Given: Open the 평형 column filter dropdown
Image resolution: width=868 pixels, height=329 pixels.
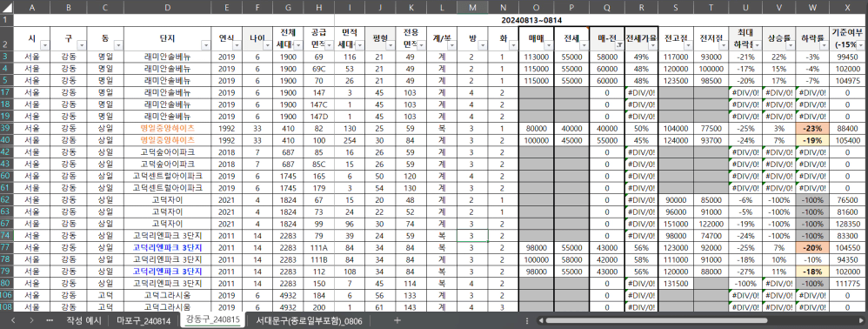Looking at the screenshot, I should click(x=390, y=45).
